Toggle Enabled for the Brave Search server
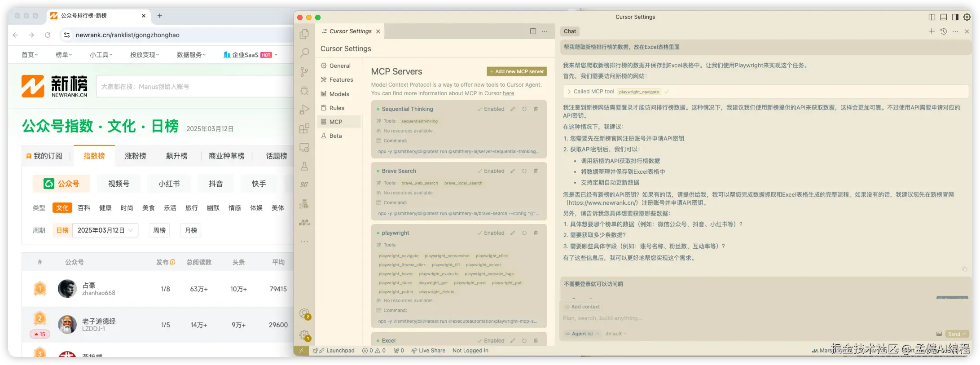 (x=491, y=171)
